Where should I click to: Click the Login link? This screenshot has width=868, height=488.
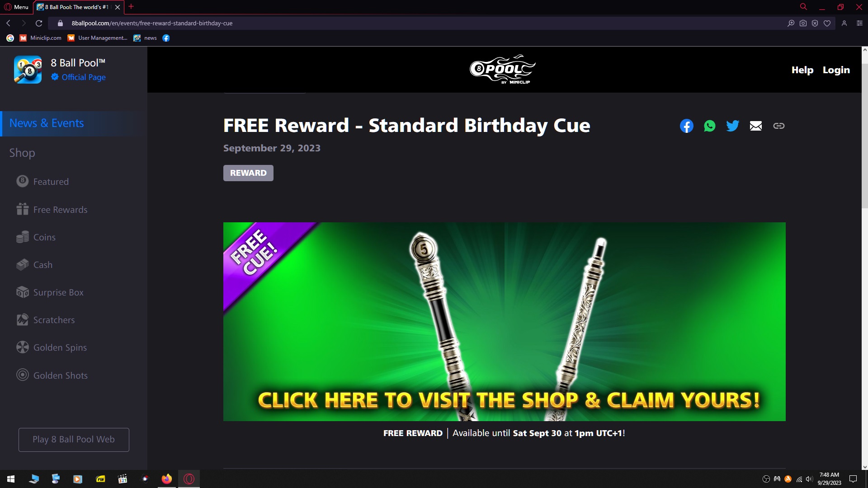tap(836, 70)
